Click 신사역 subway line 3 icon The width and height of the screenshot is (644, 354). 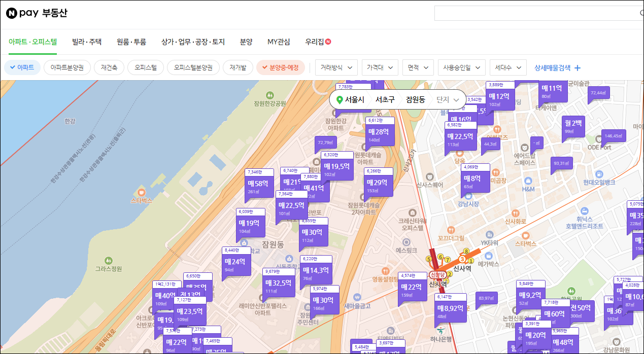pos(462,259)
